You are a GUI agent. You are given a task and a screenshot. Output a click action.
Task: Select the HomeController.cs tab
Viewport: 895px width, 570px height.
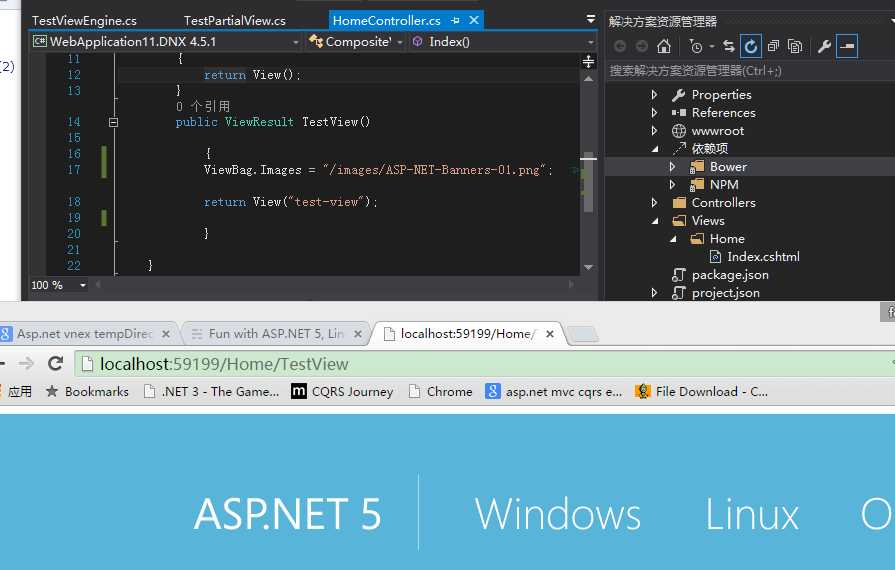(x=386, y=21)
